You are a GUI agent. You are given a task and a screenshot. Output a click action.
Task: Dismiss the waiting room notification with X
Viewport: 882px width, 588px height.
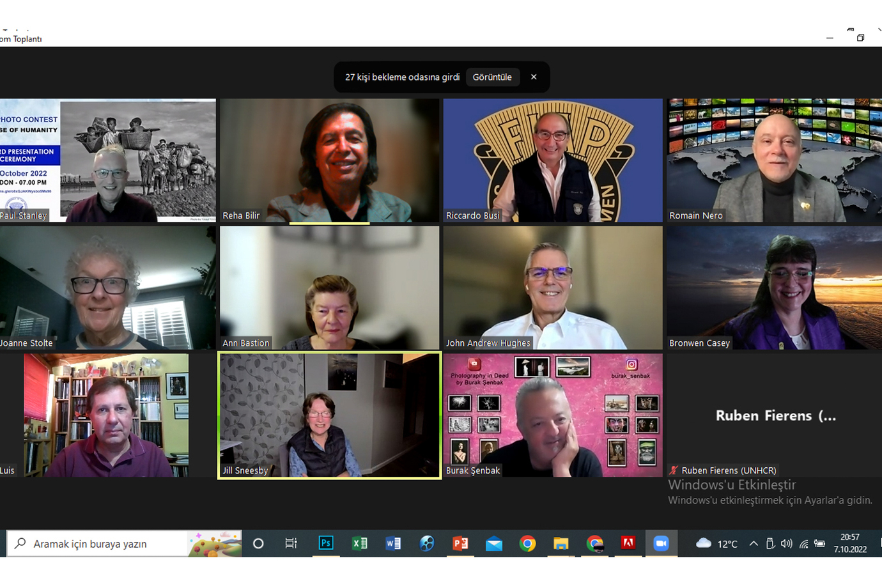[534, 77]
